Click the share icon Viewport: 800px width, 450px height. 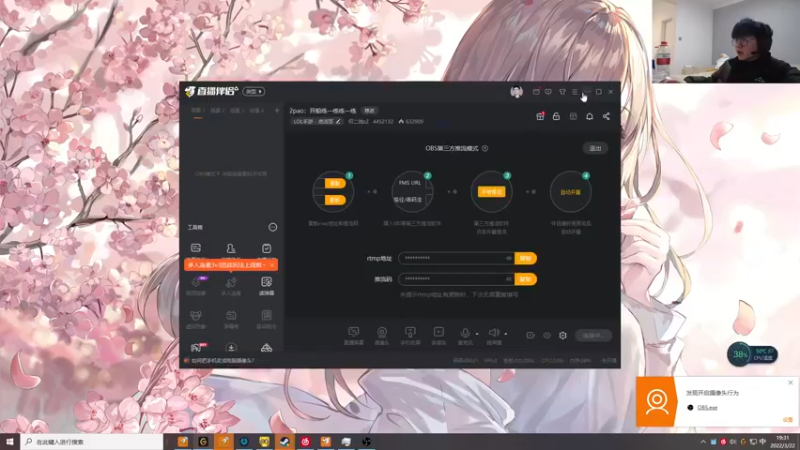point(606,116)
